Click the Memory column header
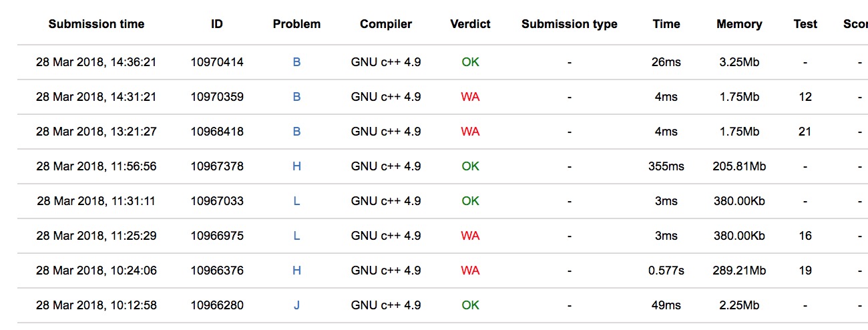Viewport: 868px width, 330px height. (x=739, y=24)
